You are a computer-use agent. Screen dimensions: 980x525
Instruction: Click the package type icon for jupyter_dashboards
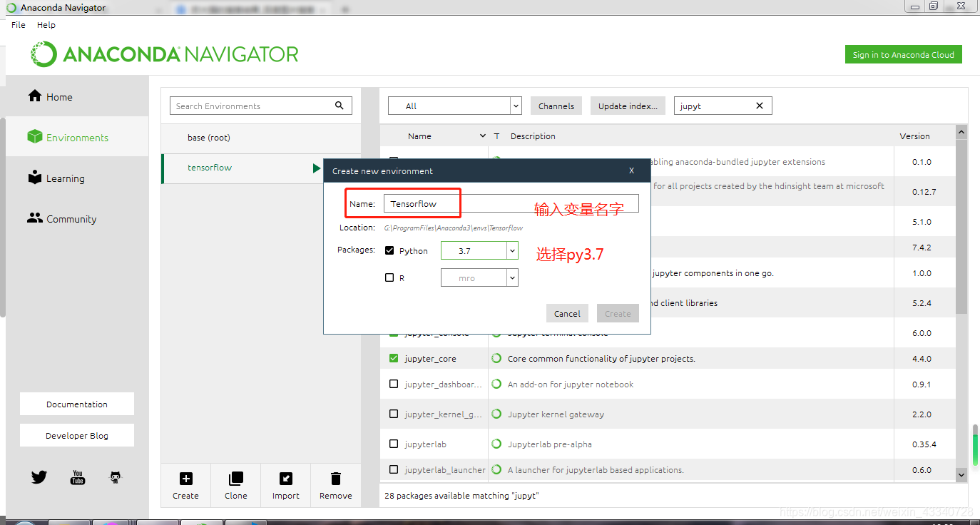coord(496,384)
